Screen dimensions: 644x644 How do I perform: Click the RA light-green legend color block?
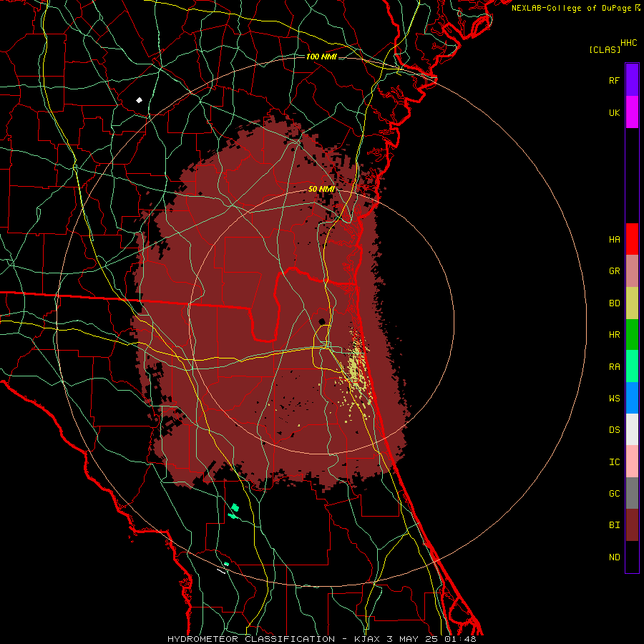[632, 366]
